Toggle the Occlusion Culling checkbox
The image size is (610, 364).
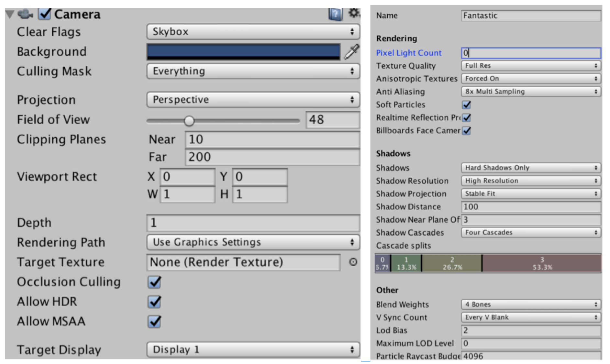pyautogui.click(x=155, y=282)
